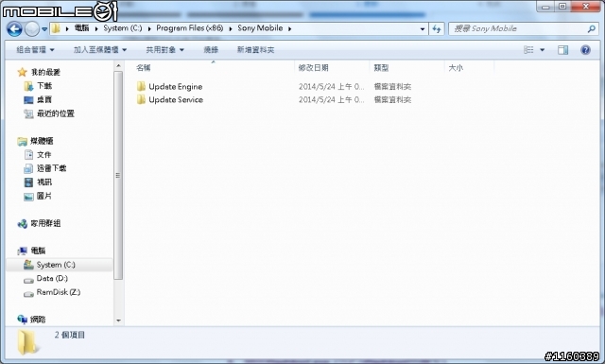Select System (C:) drive in sidebar
Image resolution: width=605 pixels, height=364 pixels.
[x=56, y=265]
